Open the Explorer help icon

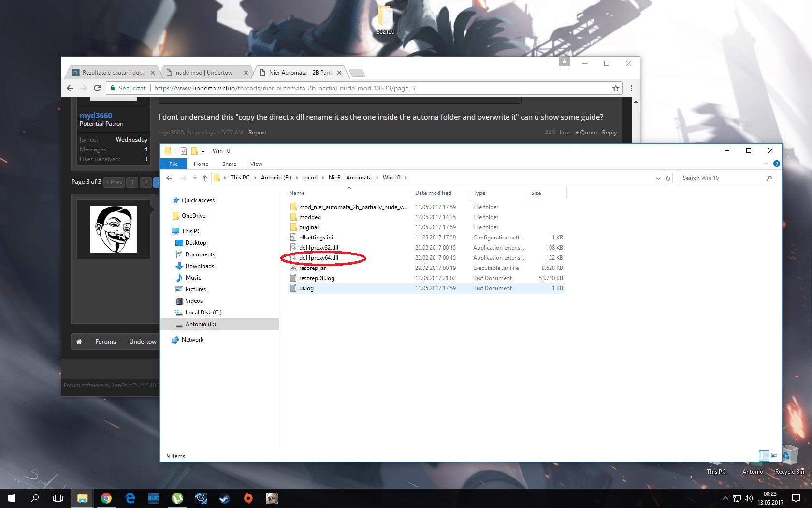pyautogui.click(x=776, y=164)
